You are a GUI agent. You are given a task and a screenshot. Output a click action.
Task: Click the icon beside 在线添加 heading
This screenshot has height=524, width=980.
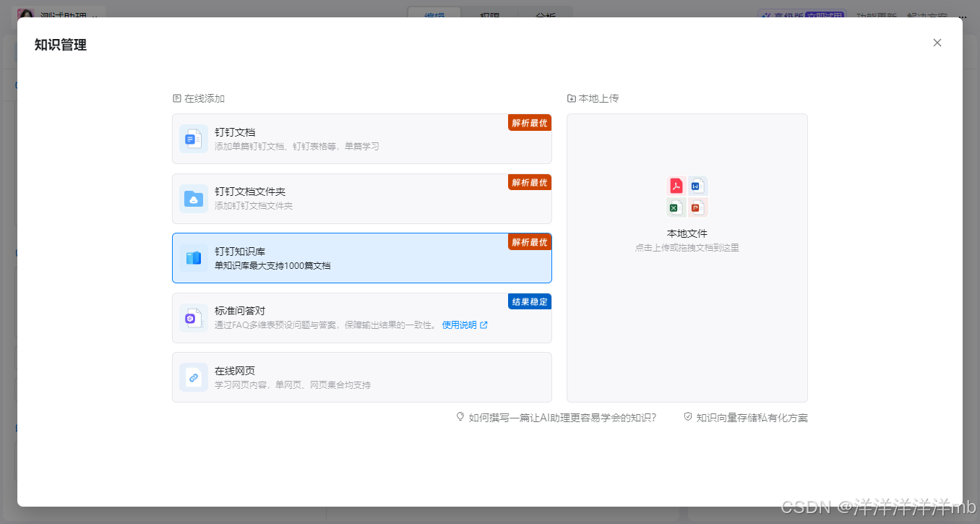pyautogui.click(x=176, y=98)
